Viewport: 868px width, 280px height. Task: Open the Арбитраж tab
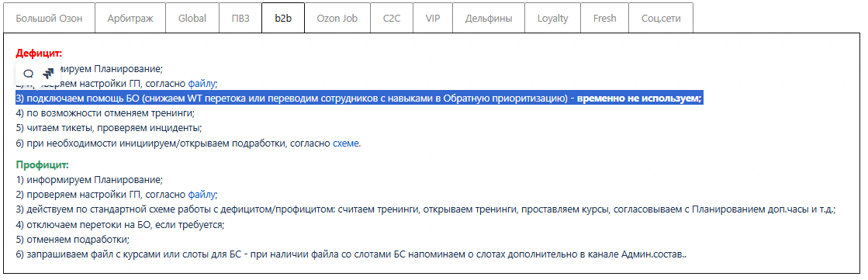[130, 19]
